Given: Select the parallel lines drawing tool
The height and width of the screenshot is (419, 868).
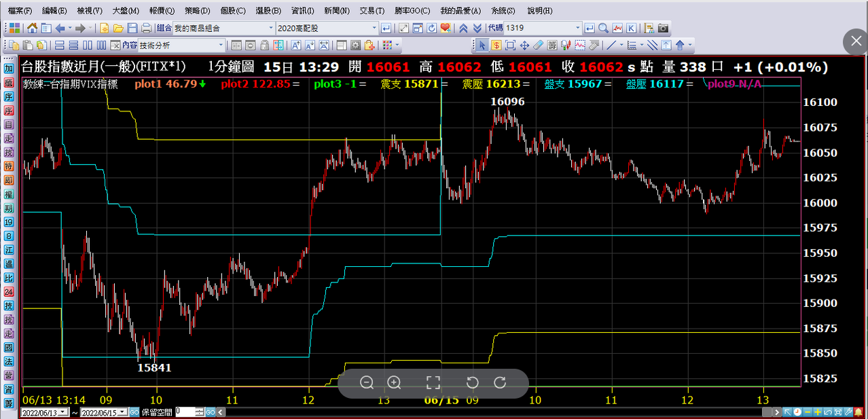Looking at the screenshot, I should (651, 45).
